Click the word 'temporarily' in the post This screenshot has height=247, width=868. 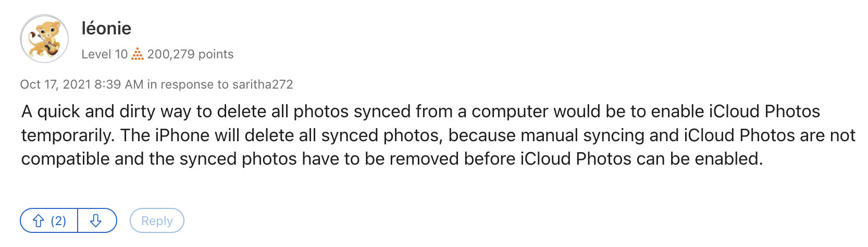click(x=68, y=135)
